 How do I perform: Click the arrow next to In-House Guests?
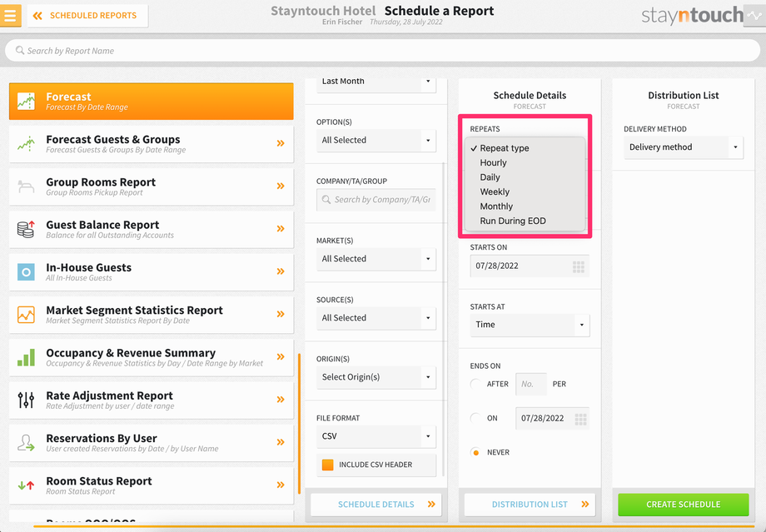[x=281, y=271]
